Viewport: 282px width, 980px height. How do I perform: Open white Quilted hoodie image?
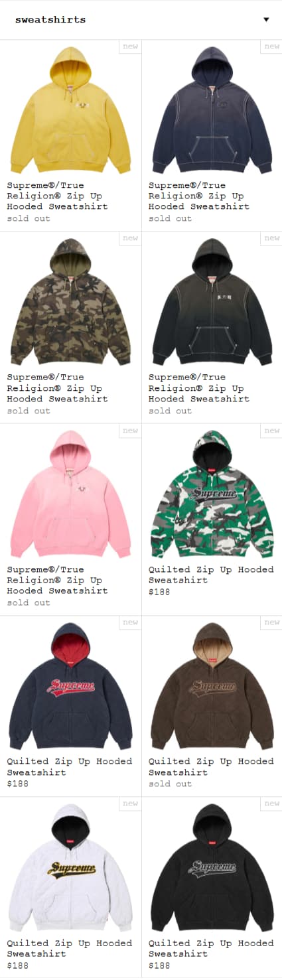pyautogui.click(x=70, y=868)
